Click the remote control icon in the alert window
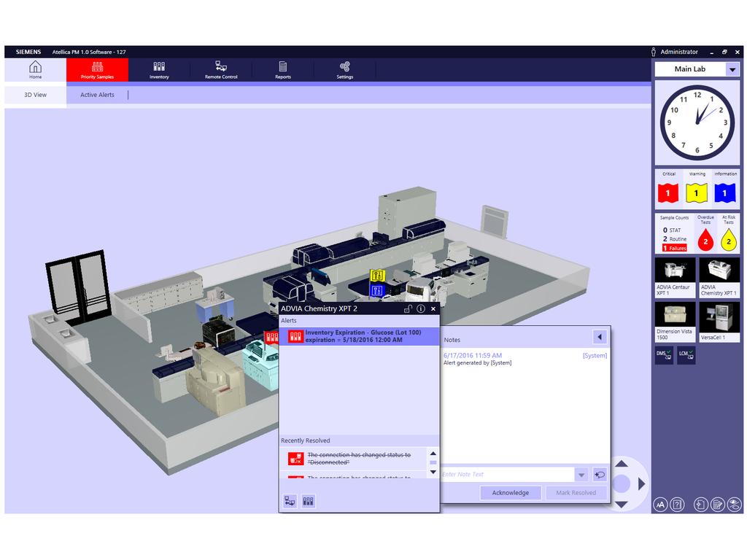747x560 pixels. [x=290, y=500]
